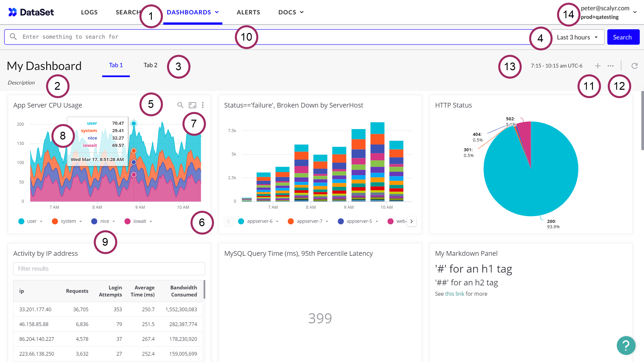Open the ALERTS page
Screen dimensions: 644x362
[248, 12]
